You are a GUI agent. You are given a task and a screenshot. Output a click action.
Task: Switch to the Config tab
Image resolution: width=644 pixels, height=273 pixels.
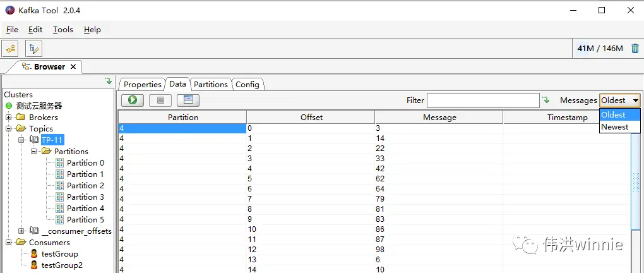[247, 84]
